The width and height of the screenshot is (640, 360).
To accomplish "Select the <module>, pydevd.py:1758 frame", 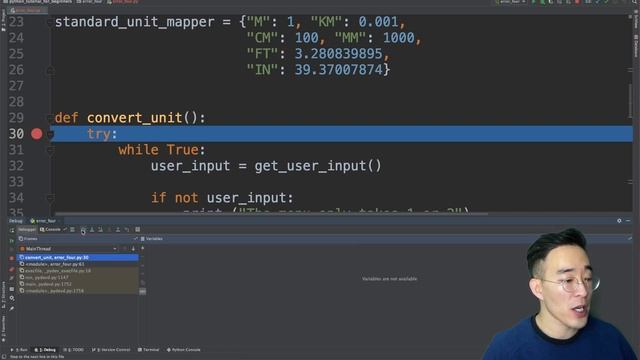I will pyautogui.click(x=78, y=291).
